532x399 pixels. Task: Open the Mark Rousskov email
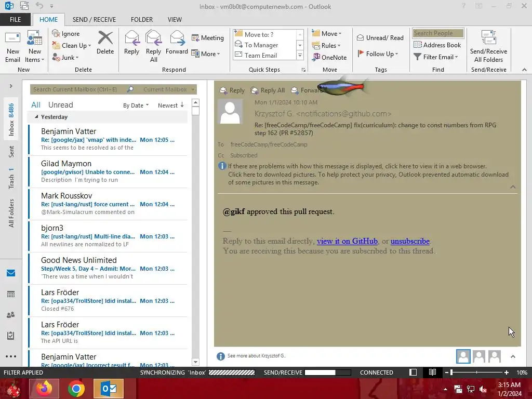[x=108, y=204]
